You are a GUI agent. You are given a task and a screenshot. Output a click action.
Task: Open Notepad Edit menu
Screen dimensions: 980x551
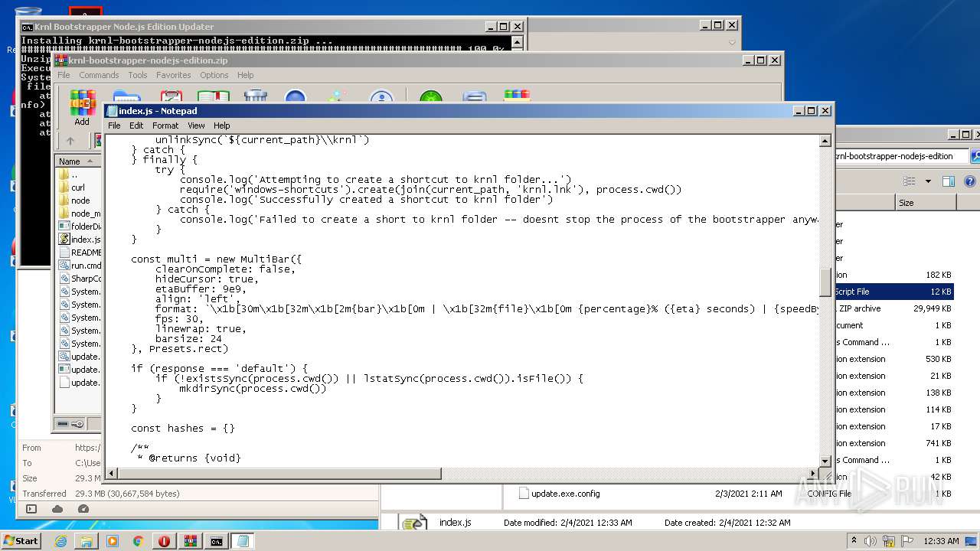pos(136,126)
